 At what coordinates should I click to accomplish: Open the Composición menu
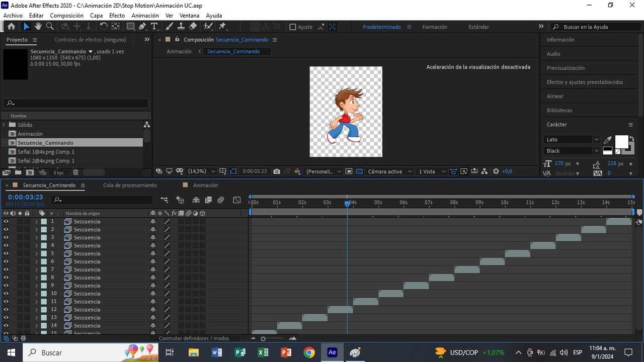point(66,16)
